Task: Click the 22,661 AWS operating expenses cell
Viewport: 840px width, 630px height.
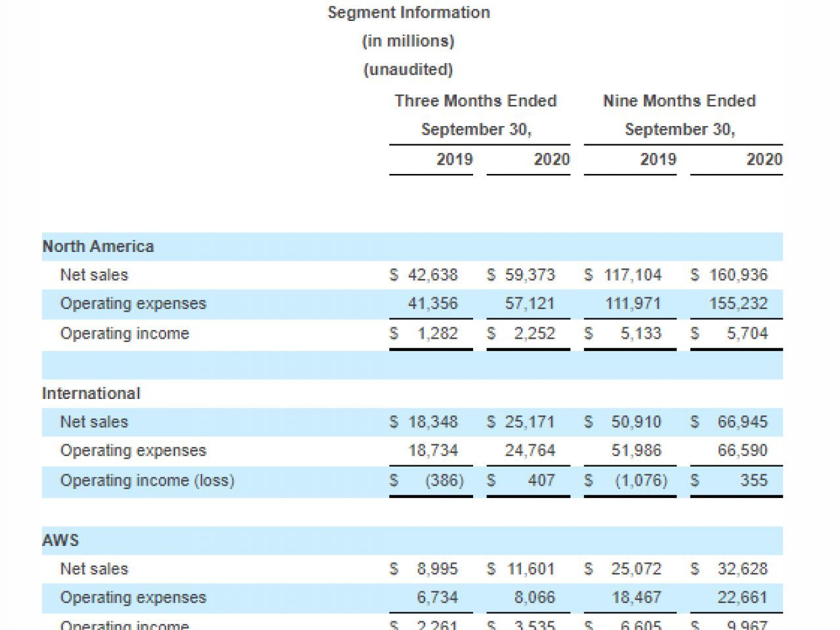Action: click(x=743, y=598)
